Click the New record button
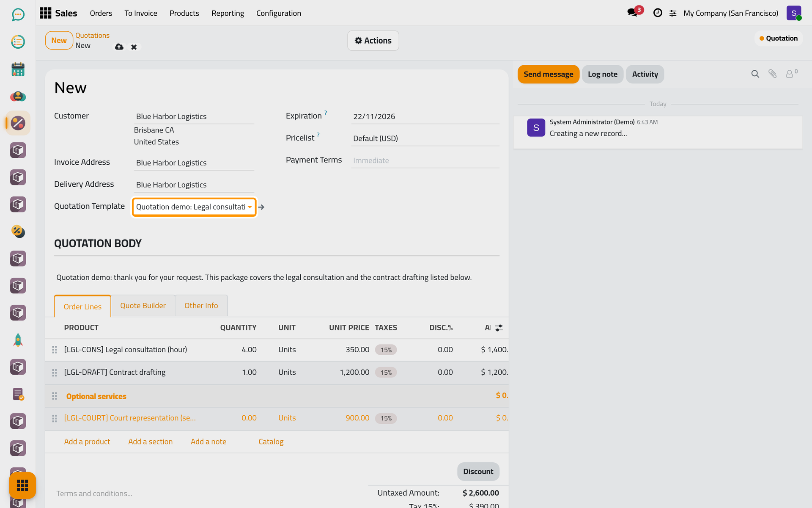812x508 pixels. [x=59, y=40]
